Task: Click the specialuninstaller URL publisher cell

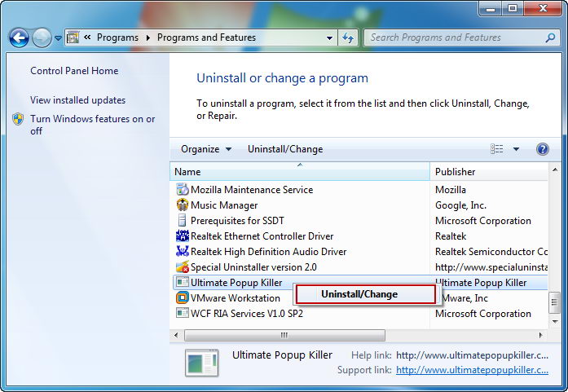Action: (x=491, y=267)
